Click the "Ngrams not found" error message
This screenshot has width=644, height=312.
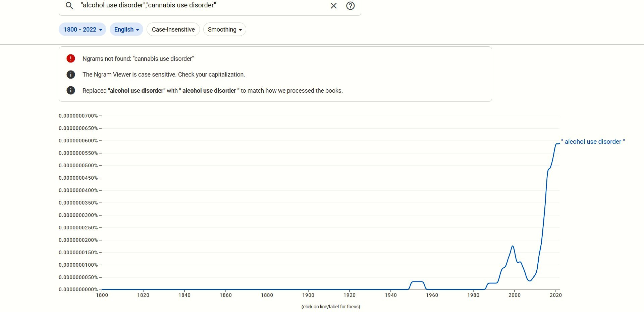138,59
